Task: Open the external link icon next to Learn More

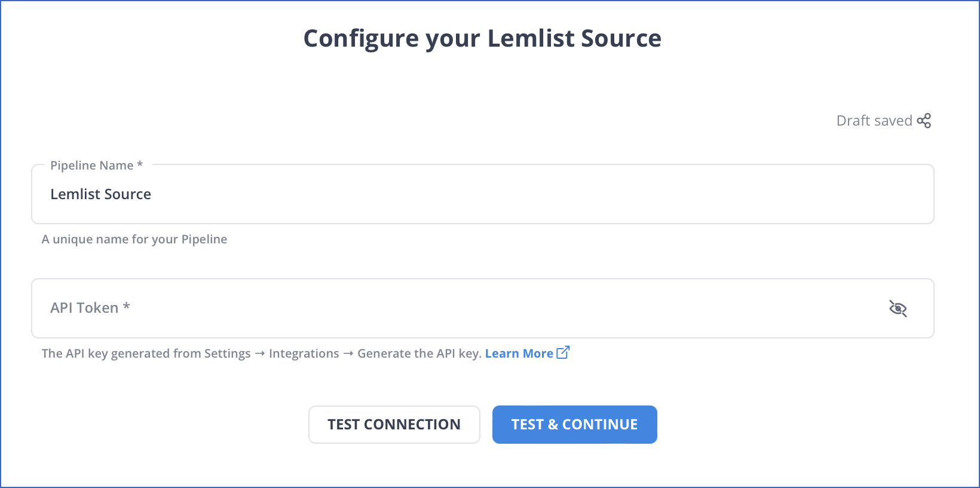Action: 562,352
